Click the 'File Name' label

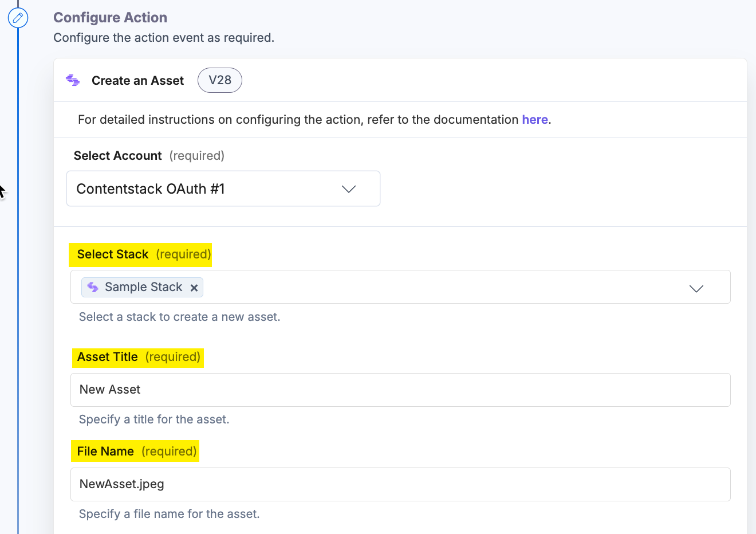click(x=105, y=451)
